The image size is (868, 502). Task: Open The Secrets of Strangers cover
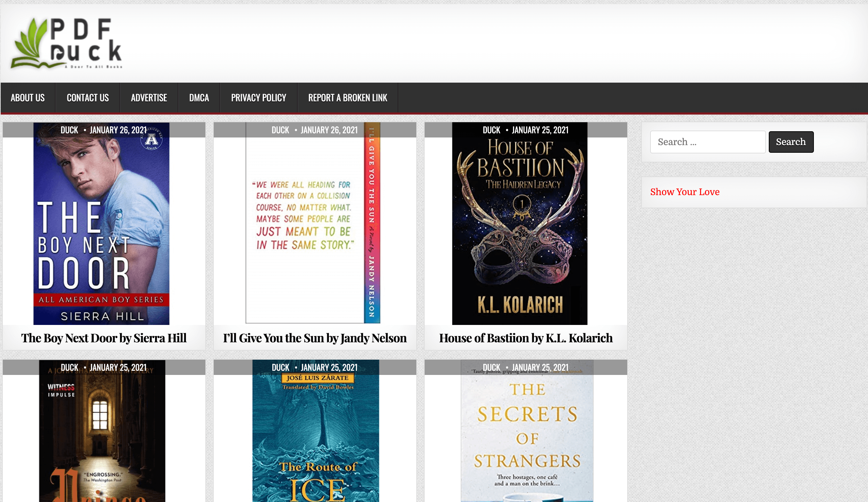[527, 431]
